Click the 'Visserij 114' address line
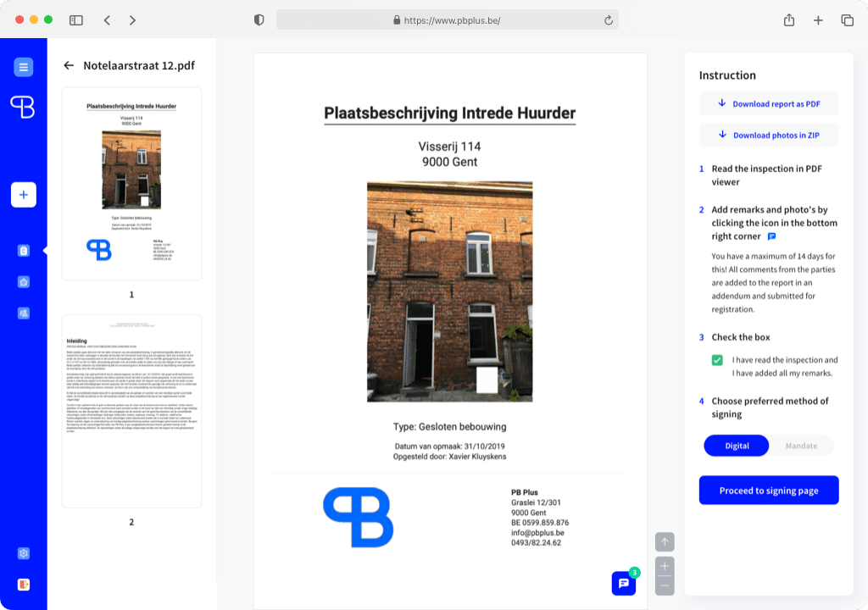This screenshot has height=610, width=868. 449,147
